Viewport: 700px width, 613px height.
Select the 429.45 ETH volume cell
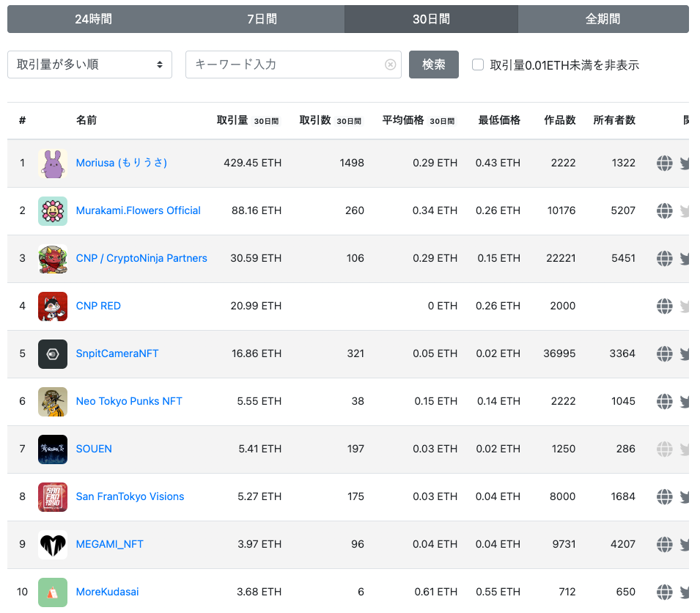[x=253, y=163]
